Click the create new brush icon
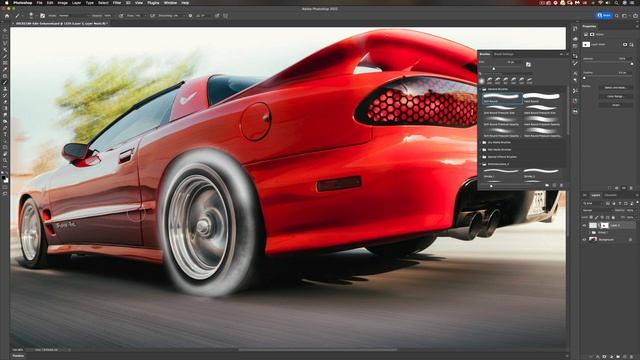 (554, 186)
